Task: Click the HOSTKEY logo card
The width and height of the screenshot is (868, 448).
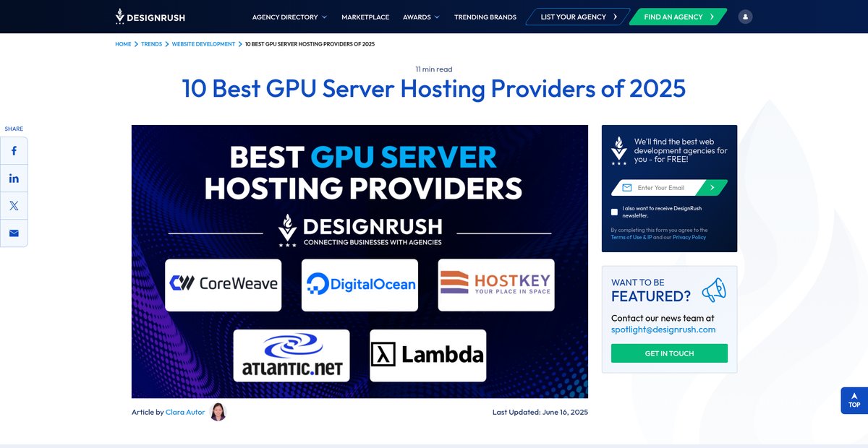Action: 496,285
